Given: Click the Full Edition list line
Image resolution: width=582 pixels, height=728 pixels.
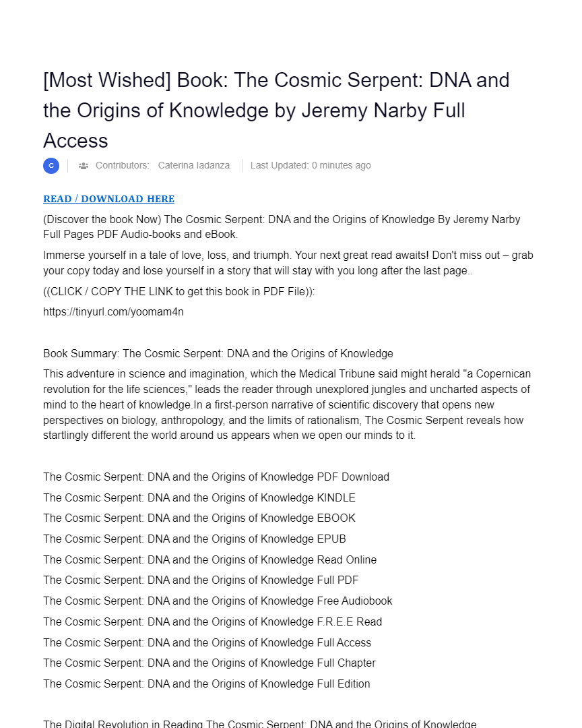Looking at the screenshot, I should 206,684.
